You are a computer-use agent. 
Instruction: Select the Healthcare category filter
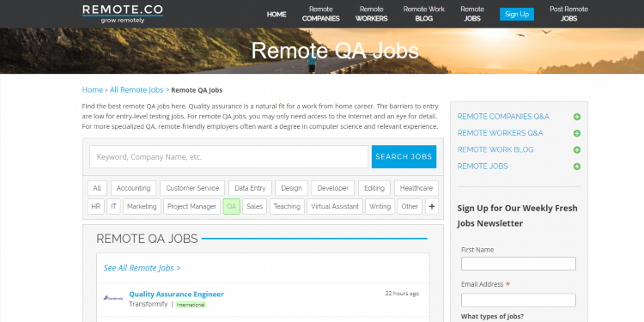tap(416, 188)
